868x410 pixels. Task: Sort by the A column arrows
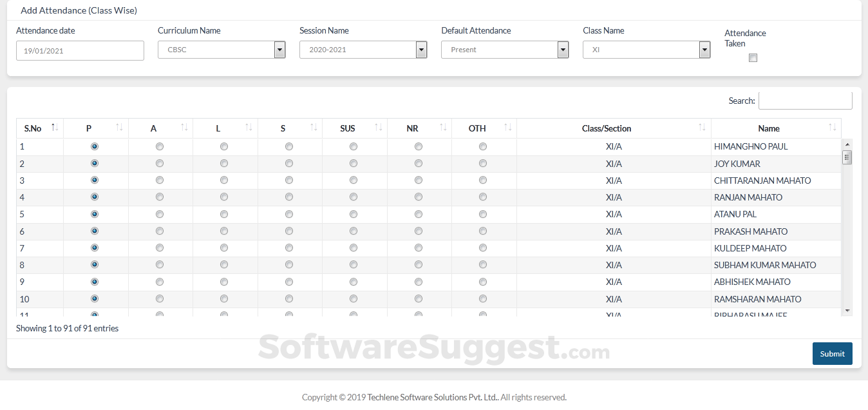tap(184, 128)
